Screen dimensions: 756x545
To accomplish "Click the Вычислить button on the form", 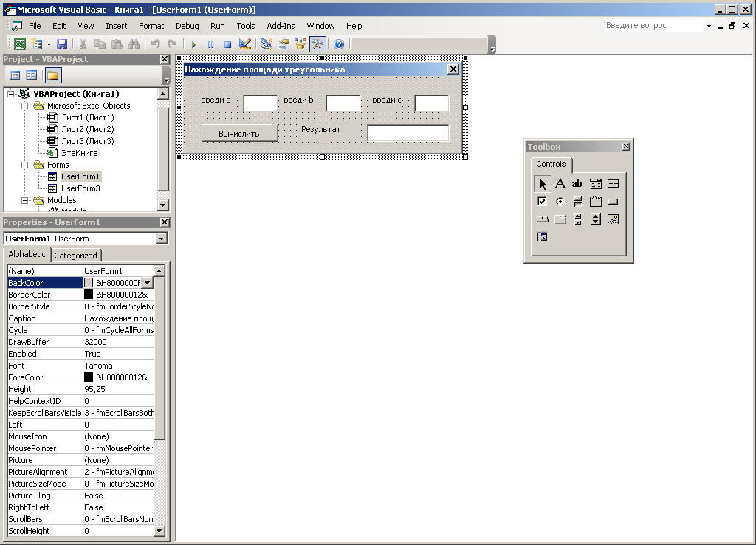I will click(239, 134).
